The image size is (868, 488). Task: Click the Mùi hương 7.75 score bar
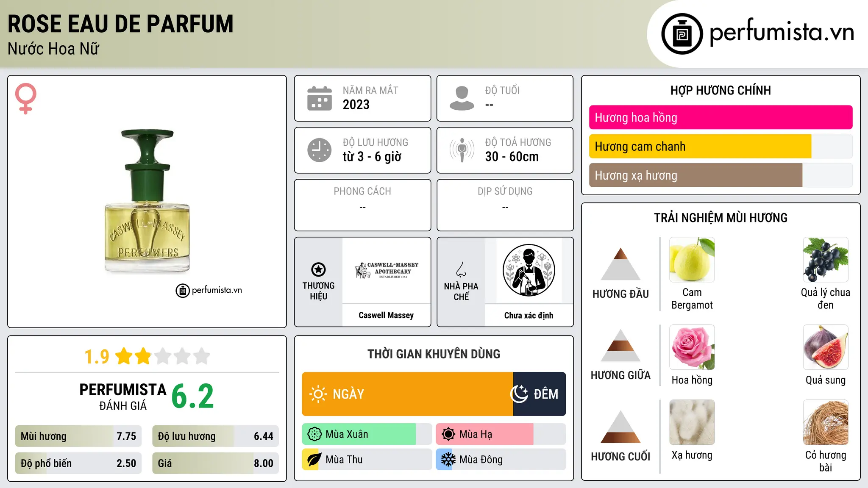coord(78,436)
